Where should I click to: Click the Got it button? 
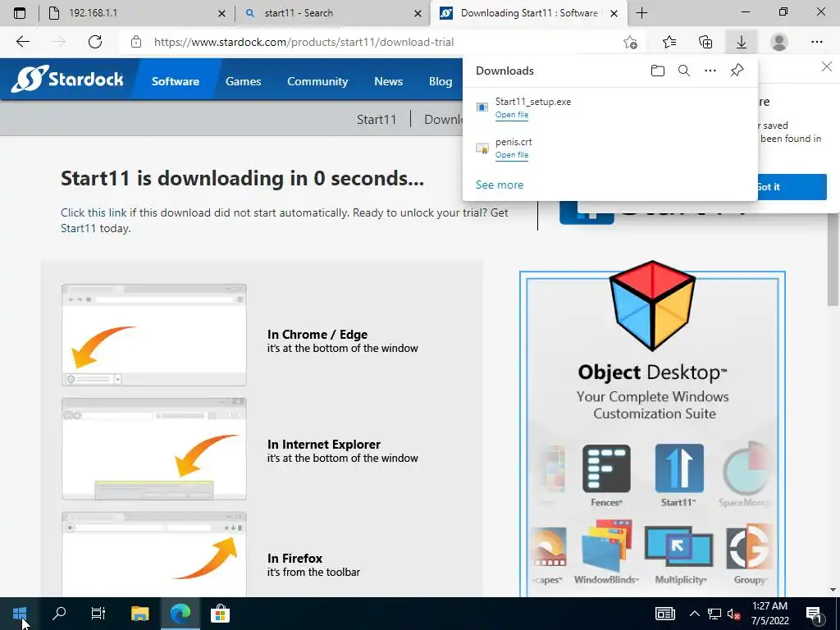[x=792, y=187]
